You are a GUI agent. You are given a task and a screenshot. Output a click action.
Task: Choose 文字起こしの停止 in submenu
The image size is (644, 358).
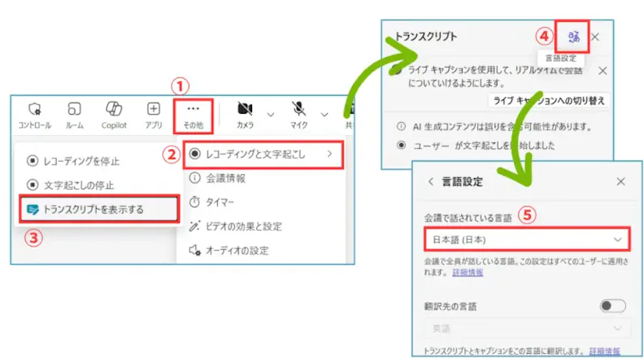[70, 185]
